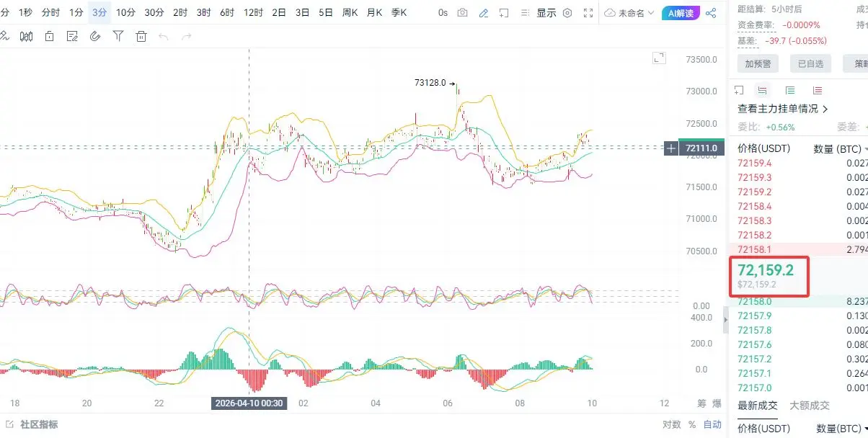Open the candlestick chart style tool

pyautogui.click(x=27, y=36)
